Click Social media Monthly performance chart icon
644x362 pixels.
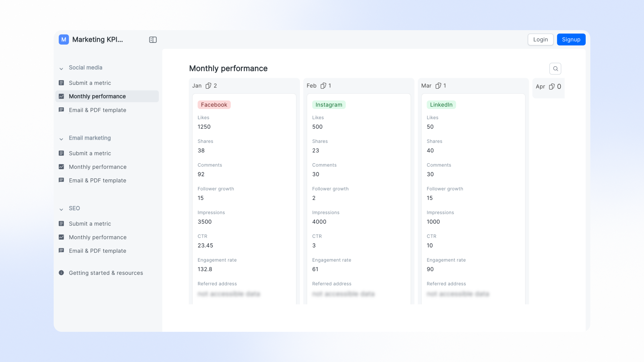point(61,96)
